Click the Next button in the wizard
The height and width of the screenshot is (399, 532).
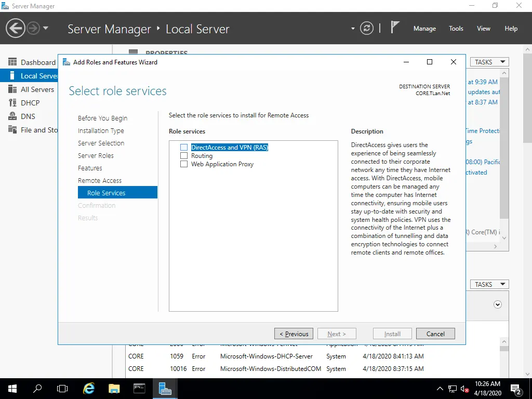pyautogui.click(x=337, y=334)
